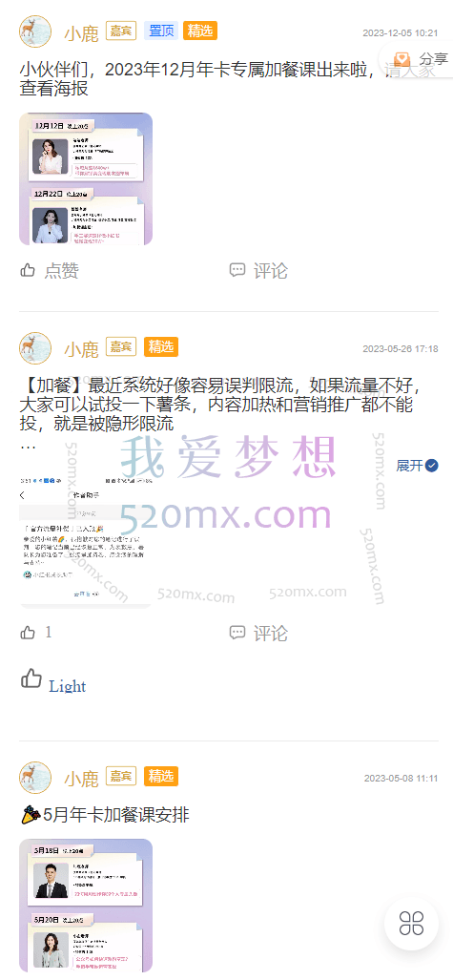Viewport: 453px width, 980px height.
Task: Open liker name Light
Action: click(x=68, y=686)
